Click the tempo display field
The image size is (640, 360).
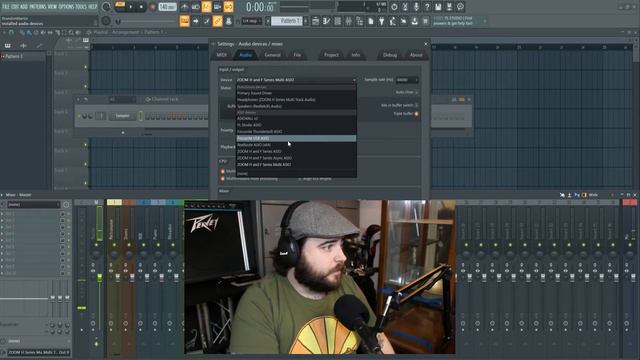(x=168, y=7)
